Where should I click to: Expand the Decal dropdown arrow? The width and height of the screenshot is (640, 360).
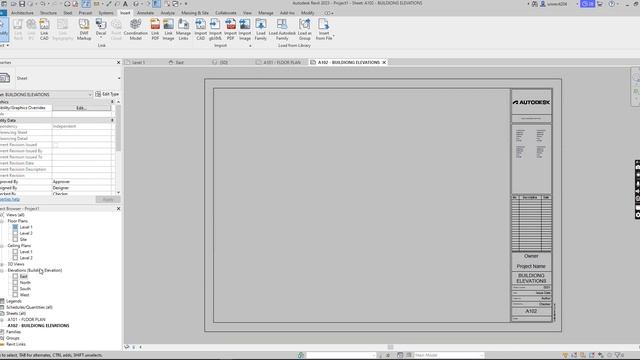pos(101,38)
